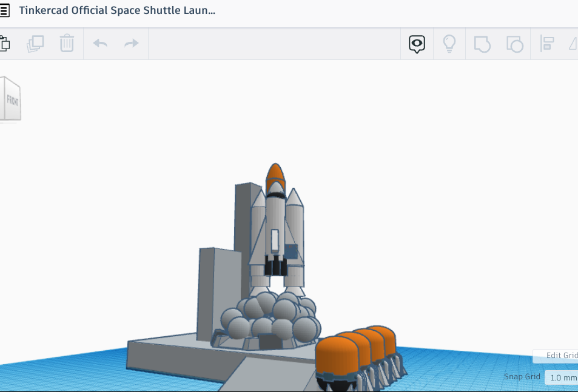Select the Paste tool in the toolbar
Image resolution: width=578 pixels, height=392 pixels.
point(5,44)
